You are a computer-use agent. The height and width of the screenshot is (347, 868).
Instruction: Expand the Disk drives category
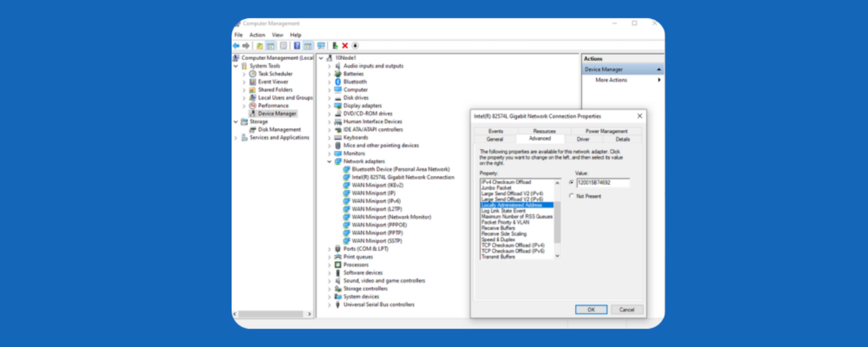tap(330, 98)
